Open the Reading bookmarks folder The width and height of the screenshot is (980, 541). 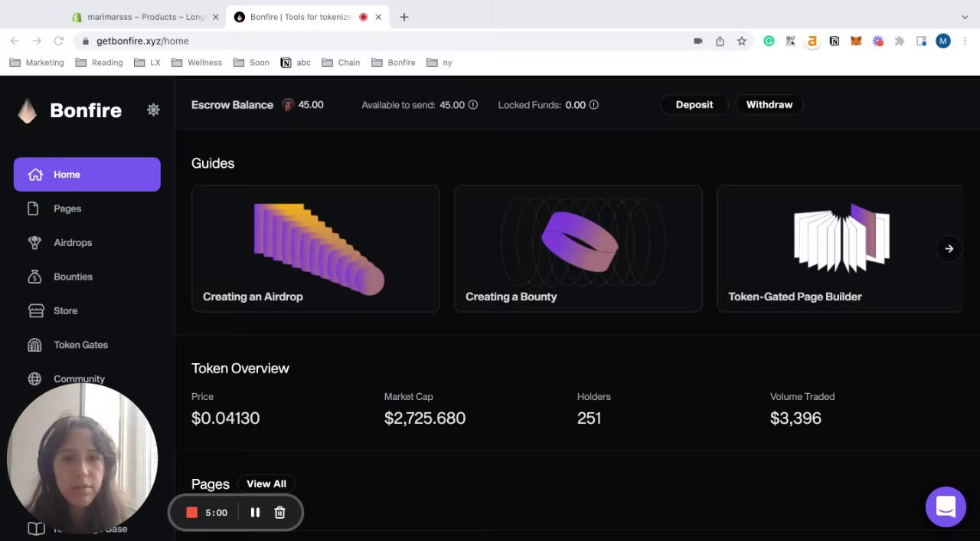(99, 62)
